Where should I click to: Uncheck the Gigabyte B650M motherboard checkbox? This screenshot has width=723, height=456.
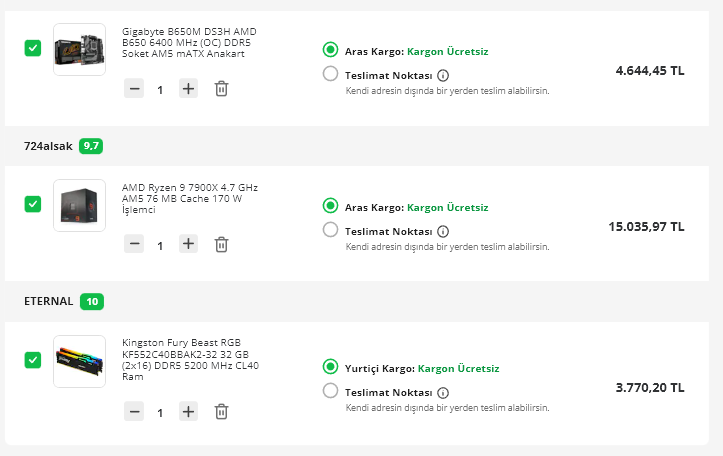[33, 48]
